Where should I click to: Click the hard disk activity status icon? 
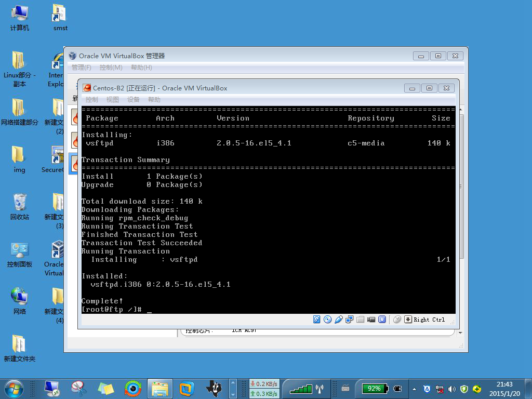click(316, 320)
